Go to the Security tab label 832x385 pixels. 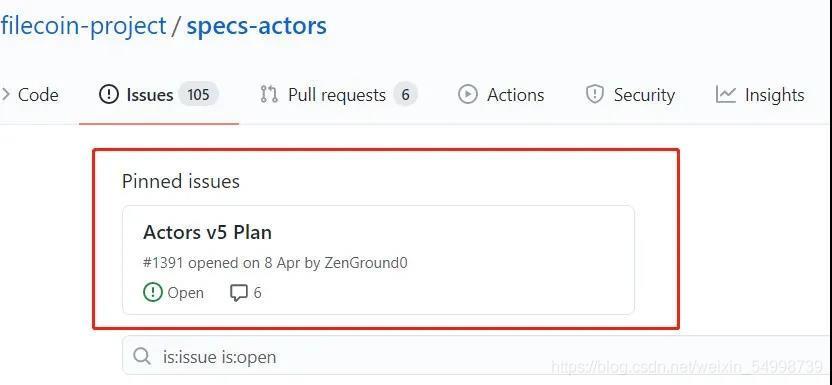point(644,95)
